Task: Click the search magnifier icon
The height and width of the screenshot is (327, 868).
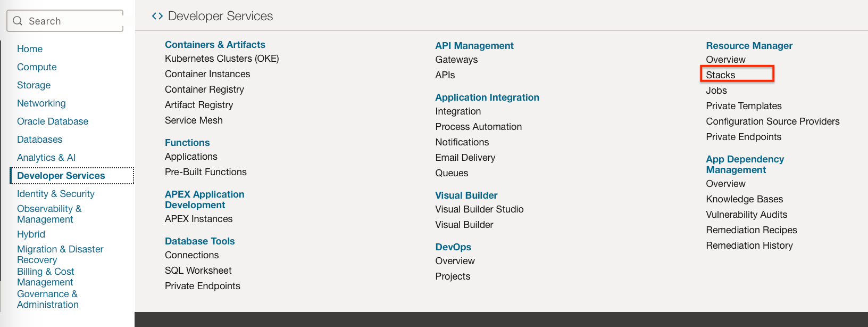Action: click(x=18, y=21)
